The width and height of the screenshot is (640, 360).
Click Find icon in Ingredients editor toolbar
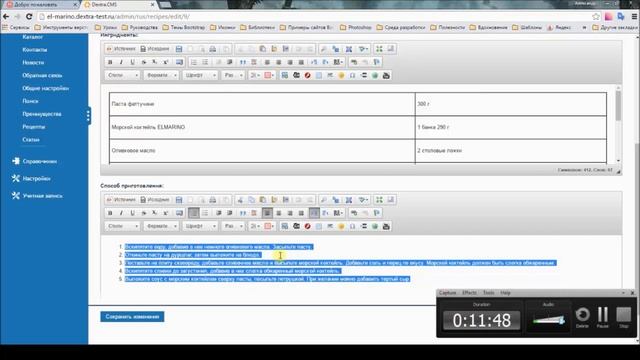324,49
